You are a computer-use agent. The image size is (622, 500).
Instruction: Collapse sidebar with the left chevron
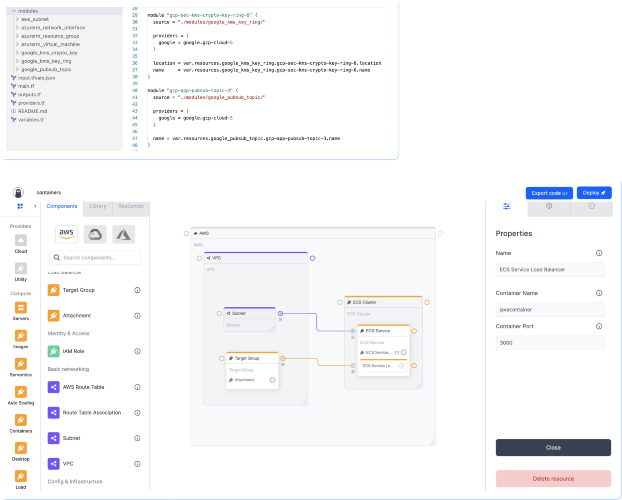tap(35, 206)
